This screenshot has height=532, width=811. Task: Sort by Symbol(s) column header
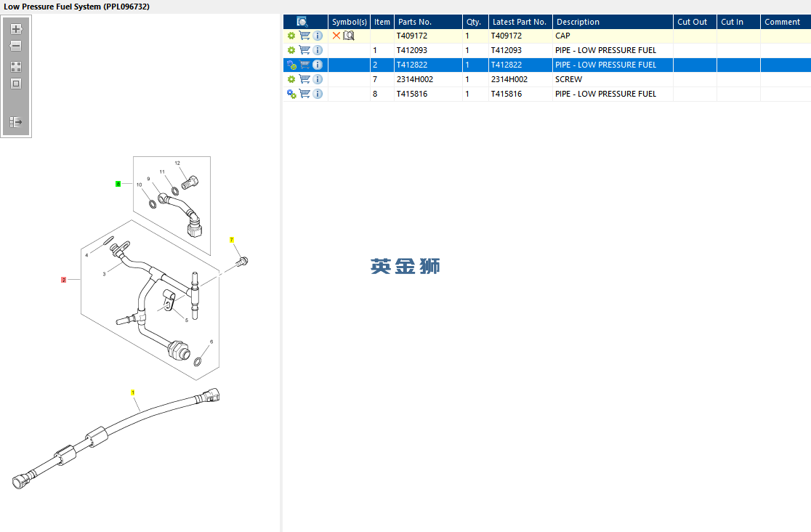pyautogui.click(x=349, y=22)
